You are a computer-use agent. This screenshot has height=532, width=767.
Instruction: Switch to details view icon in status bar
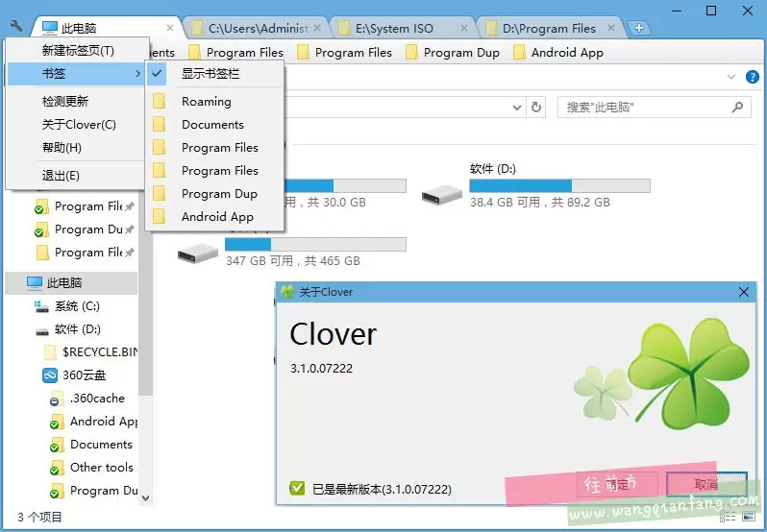[728, 517]
